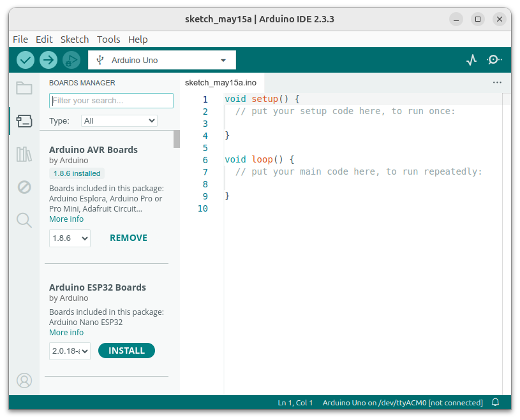The width and height of the screenshot is (520, 420).
Task: Open the Serial Monitor
Action: point(494,60)
